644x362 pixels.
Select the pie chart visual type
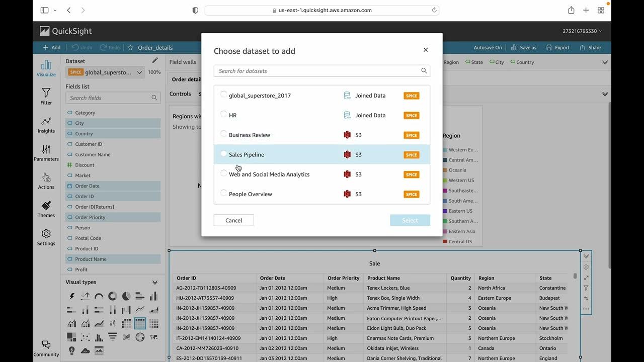point(126,296)
